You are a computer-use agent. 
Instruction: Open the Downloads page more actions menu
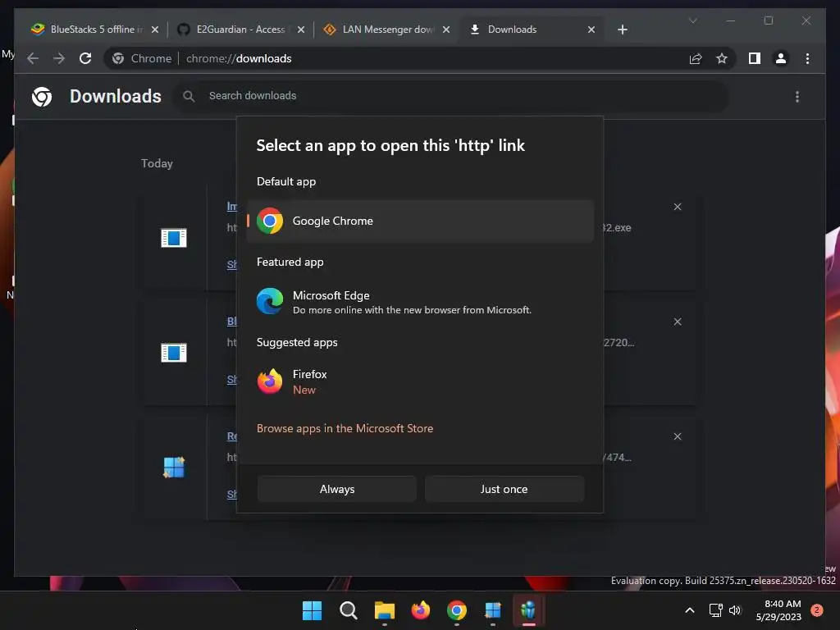pyautogui.click(x=797, y=97)
